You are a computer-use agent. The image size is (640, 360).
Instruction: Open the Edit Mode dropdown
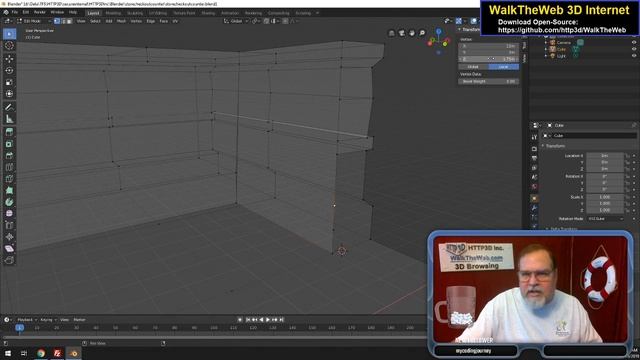coord(34,21)
